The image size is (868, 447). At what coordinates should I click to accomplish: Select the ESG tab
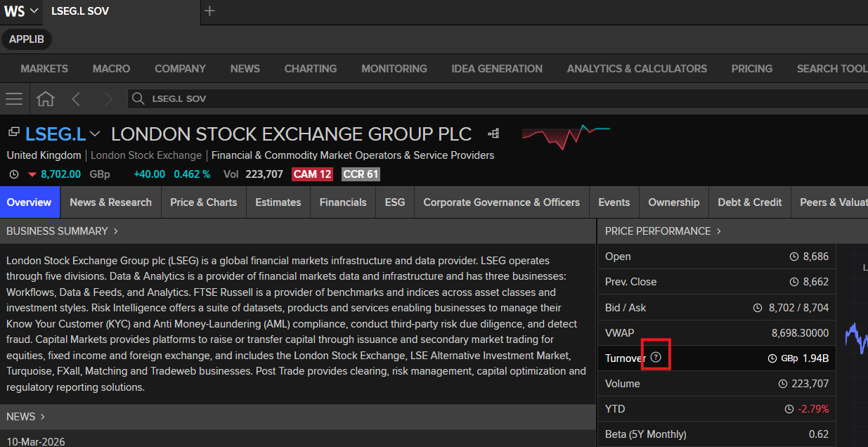395,202
